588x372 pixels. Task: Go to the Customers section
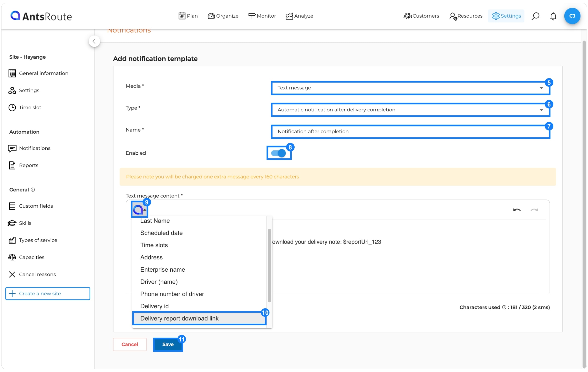(421, 16)
